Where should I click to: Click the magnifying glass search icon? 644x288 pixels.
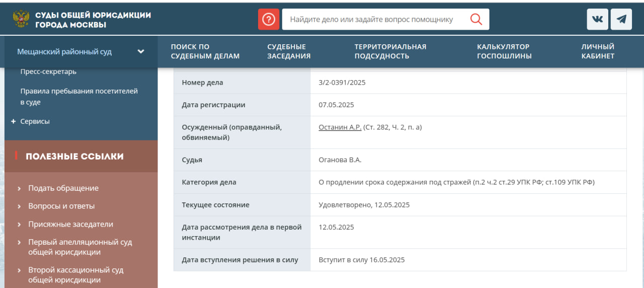pyautogui.click(x=475, y=20)
